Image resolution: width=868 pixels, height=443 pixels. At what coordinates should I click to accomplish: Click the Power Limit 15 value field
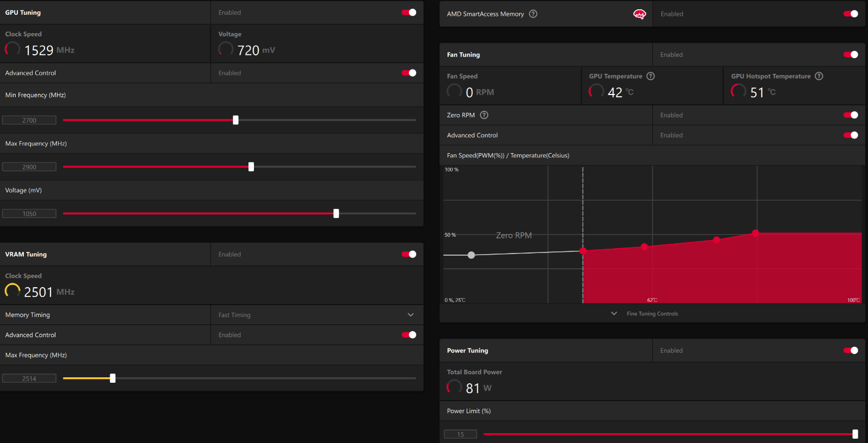[x=461, y=434]
